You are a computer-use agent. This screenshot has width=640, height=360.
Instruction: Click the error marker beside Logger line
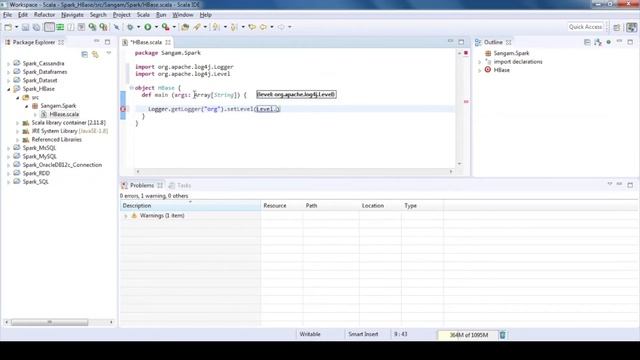coord(123,109)
